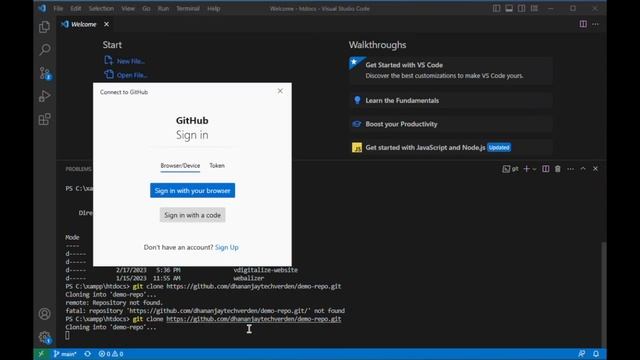This screenshot has width=640, height=360.
Task: Open the remote window indicator in status bar
Action: tap(41, 354)
